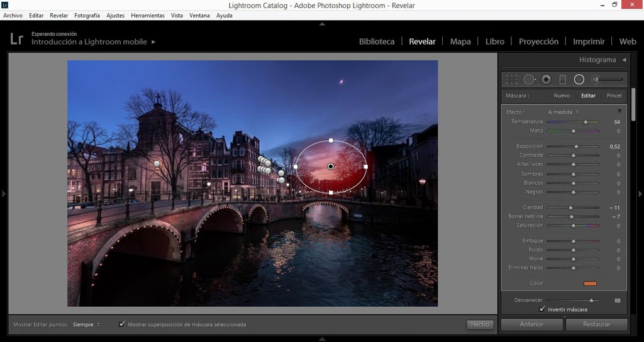Open the Fotografía menu
Viewport: 644px width, 342px height.
pyautogui.click(x=87, y=15)
